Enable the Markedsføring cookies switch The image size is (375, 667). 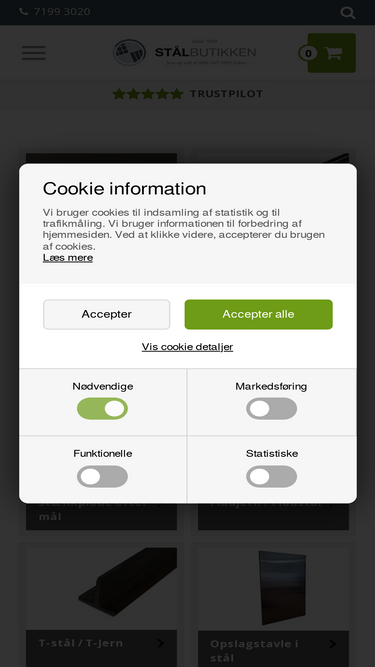272,409
